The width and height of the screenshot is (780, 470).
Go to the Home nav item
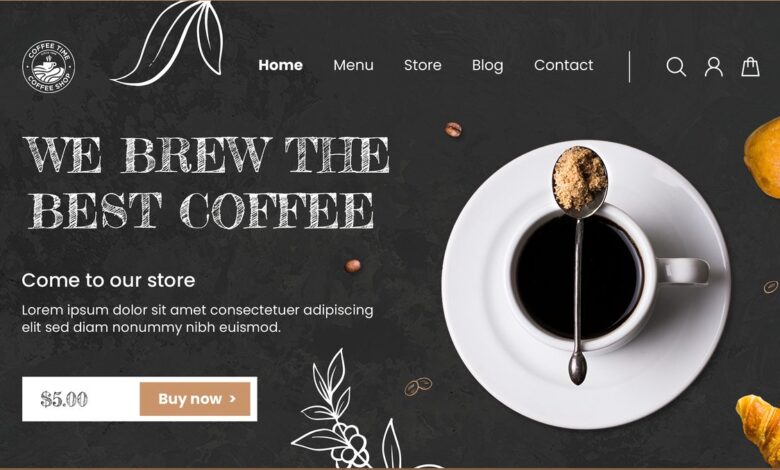point(281,65)
